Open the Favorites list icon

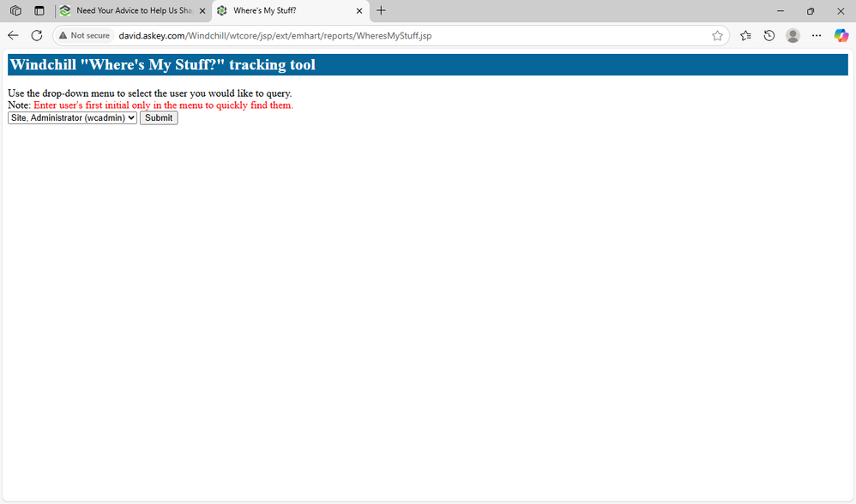(745, 35)
